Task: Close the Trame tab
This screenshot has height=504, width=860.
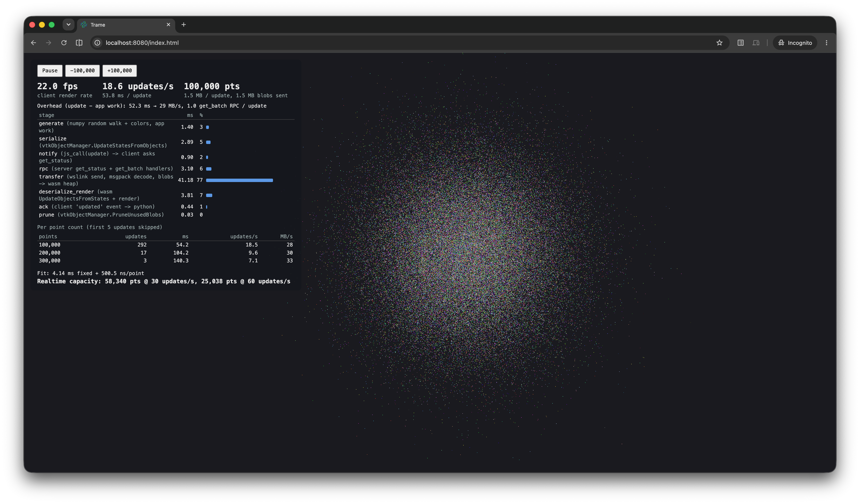Action: point(168,25)
